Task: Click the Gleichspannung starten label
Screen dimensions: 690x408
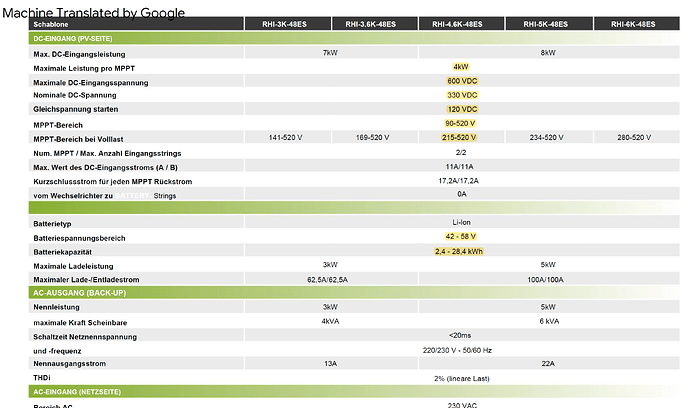Action: point(76,109)
